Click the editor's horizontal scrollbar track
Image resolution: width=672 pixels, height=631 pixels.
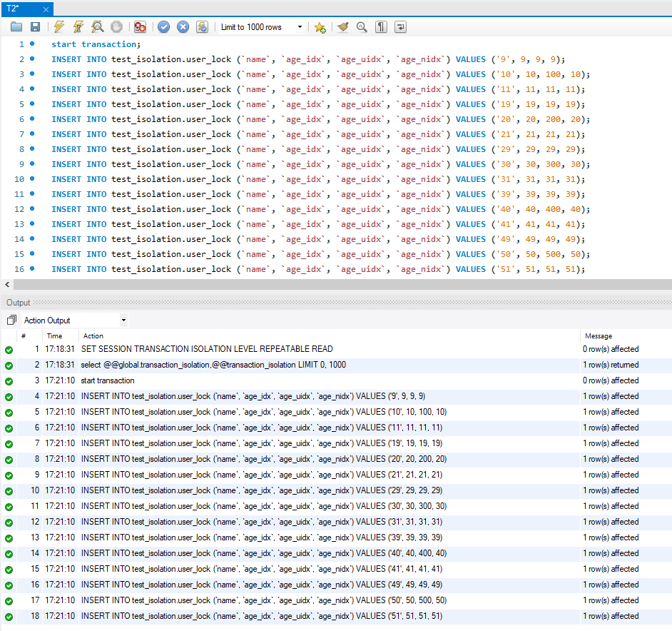click(x=342, y=284)
